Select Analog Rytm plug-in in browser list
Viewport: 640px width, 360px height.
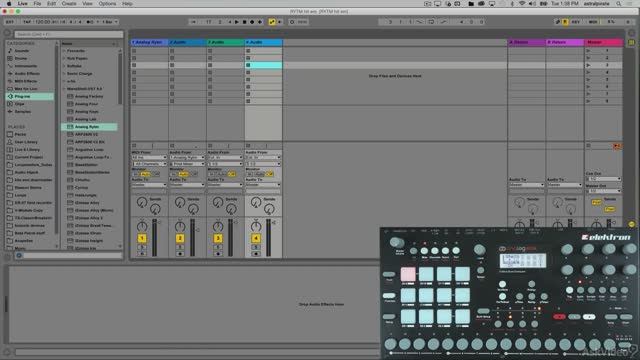(89, 127)
